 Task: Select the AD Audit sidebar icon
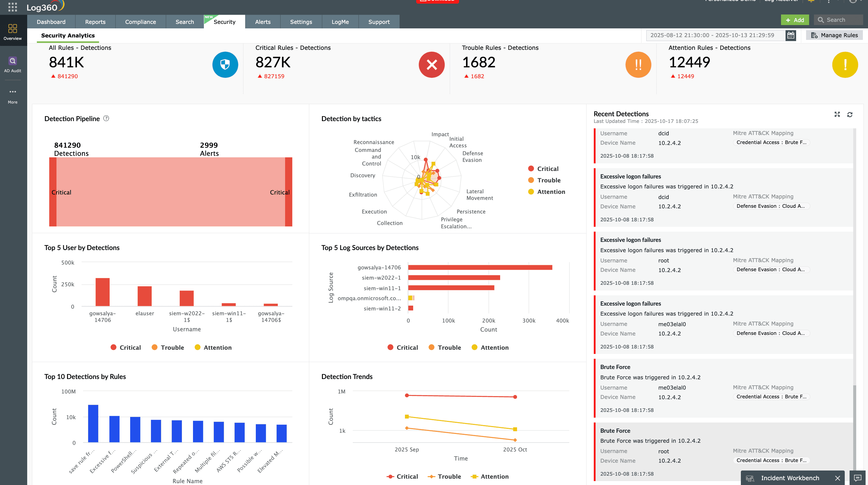tap(12, 61)
